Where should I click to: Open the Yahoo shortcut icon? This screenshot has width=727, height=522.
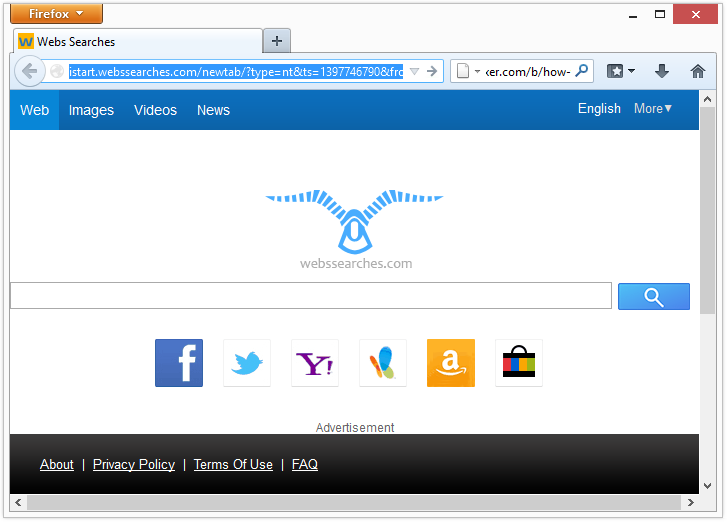[x=315, y=363]
